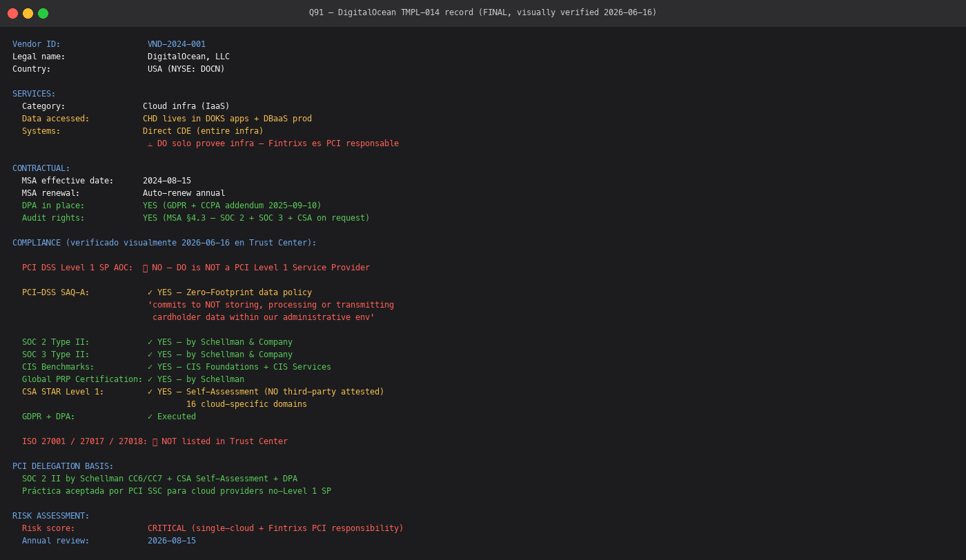The width and height of the screenshot is (966, 560).
Task: Select the annual review date "2026-08-15"
Action: tap(172, 541)
